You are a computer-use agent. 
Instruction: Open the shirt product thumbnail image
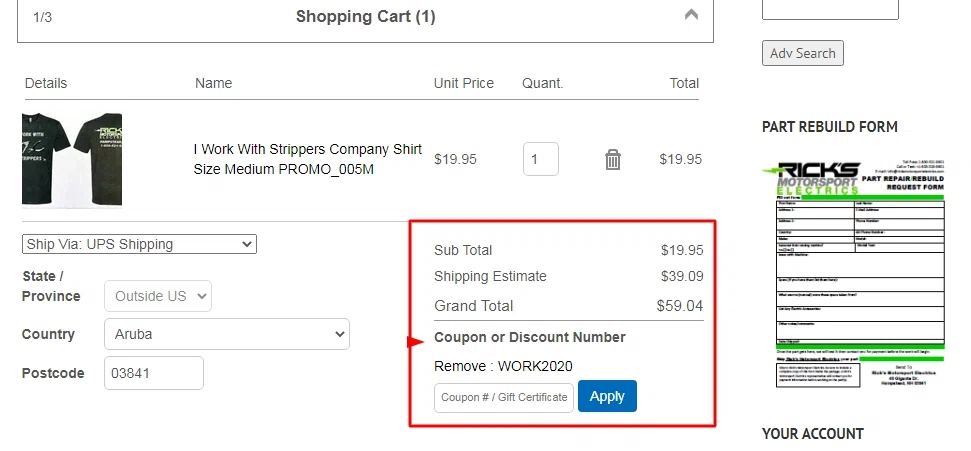72,160
